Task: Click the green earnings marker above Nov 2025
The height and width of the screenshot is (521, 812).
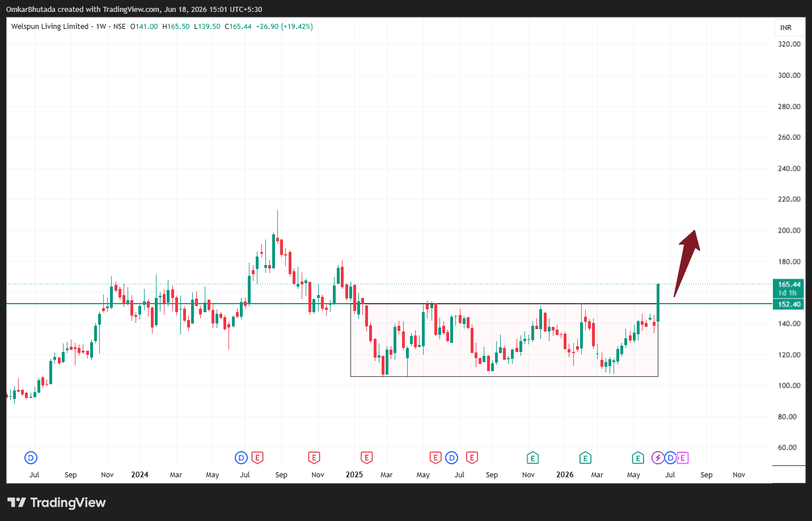Action: [x=532, y=457]
